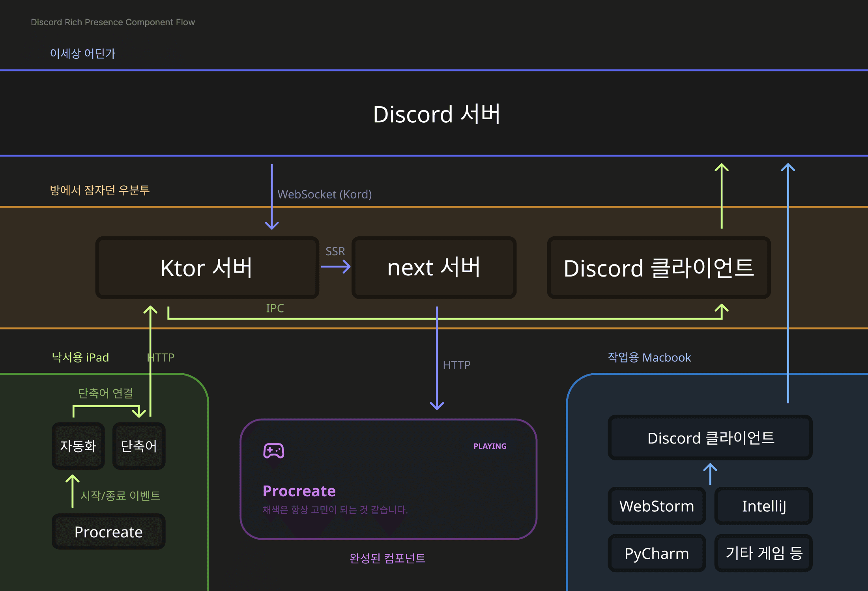Image resolution: width=868 pixels, height=591 pixels.
Task: Click the PLAYING status label
Action: click(x=490, y=446)
